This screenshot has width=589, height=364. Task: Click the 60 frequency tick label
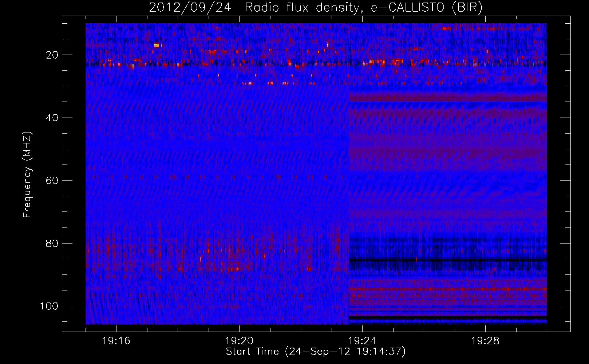pos(52,181)
